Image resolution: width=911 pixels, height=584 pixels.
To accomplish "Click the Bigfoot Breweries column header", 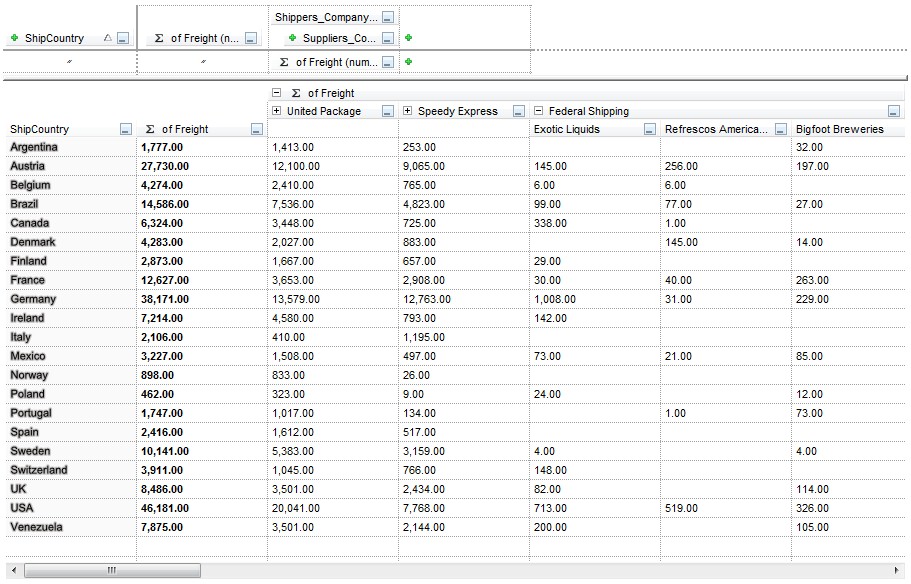I will coord(840,129).
